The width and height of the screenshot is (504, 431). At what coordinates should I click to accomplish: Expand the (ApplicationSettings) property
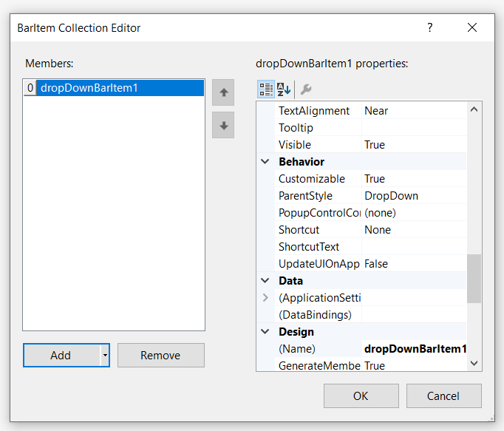tap(265, 297)
